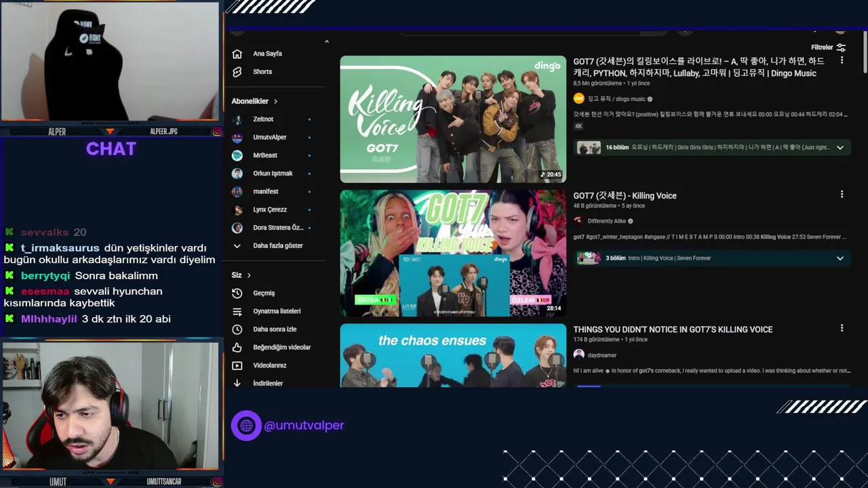Click chat username esesmaa
868x488 pixels.
[45, 291]
